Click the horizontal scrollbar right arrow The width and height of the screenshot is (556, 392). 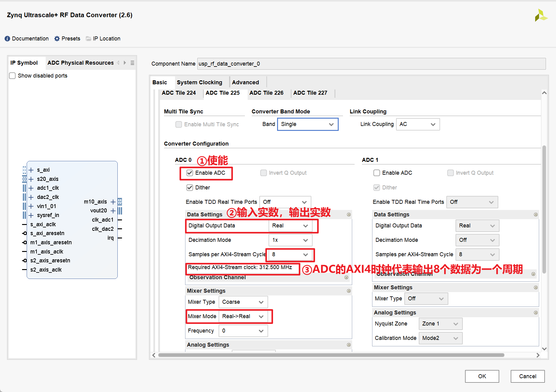[x=538, y=355]
